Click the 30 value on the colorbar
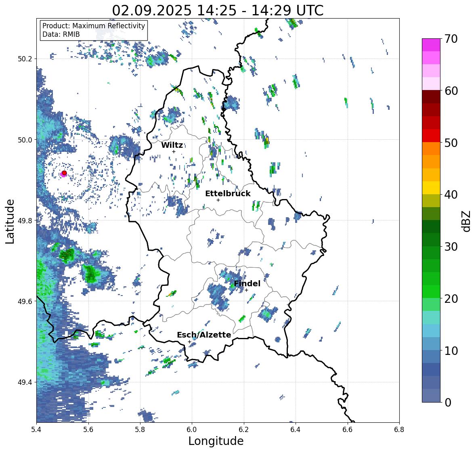 click(451, 246)
